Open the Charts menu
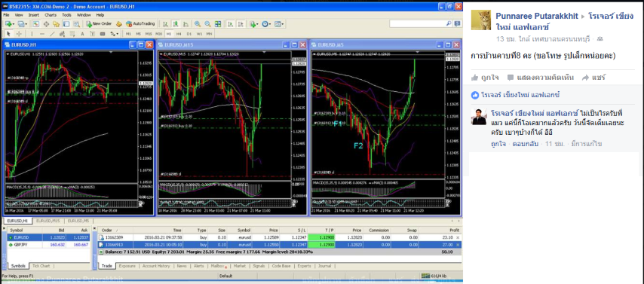Viewport: 644px width, 284px height. 51,15
